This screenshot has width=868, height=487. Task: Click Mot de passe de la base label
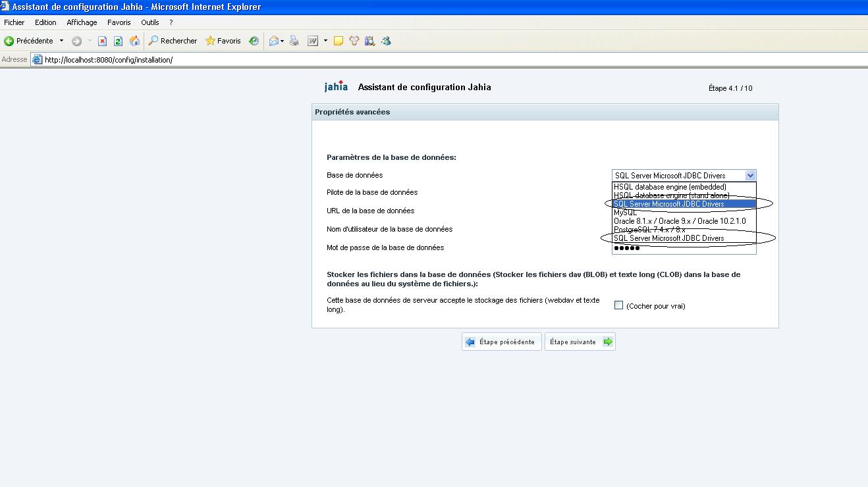[385, 247]
